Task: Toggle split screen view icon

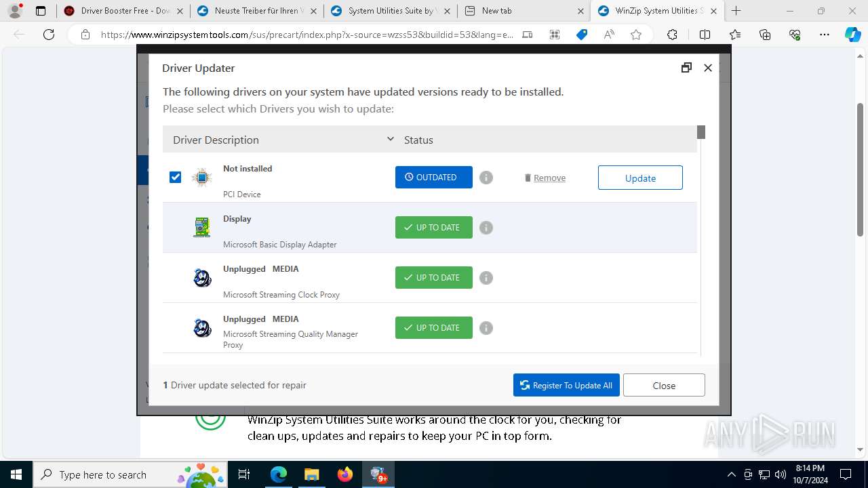Action: point(705,35)
